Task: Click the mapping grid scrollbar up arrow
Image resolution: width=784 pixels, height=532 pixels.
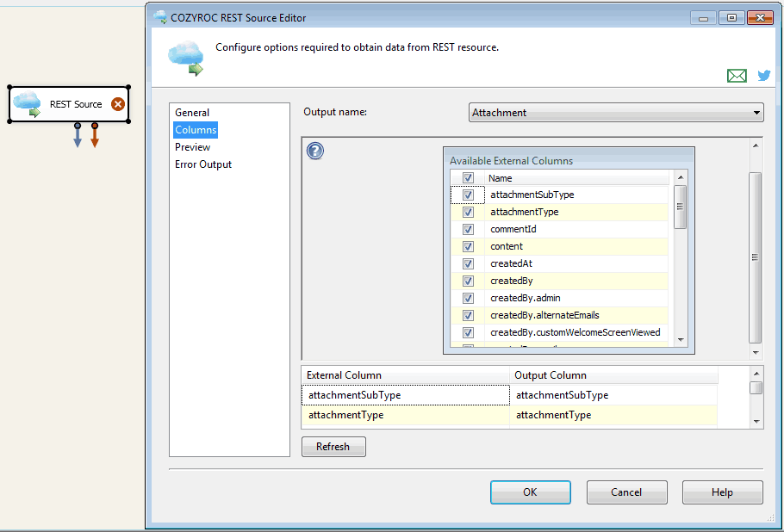Action: point(756,373)
